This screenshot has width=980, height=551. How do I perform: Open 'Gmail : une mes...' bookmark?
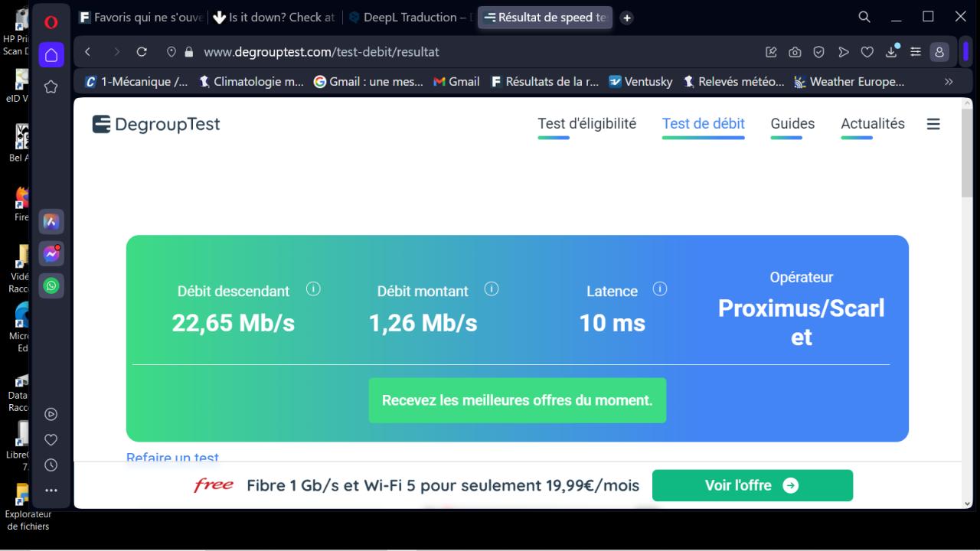coord(368,81)
